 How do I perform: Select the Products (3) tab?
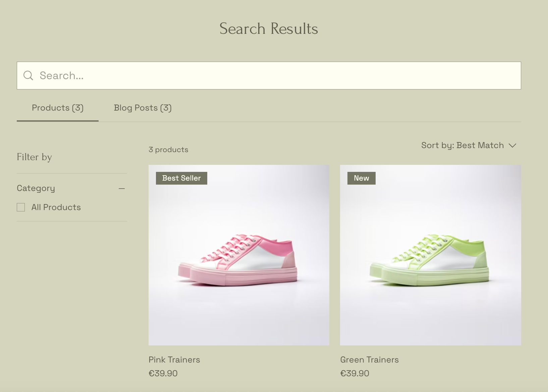[58, 108]
